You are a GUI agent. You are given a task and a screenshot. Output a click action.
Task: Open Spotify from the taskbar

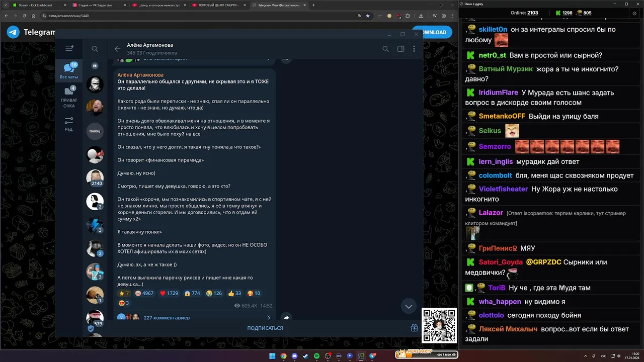coord(316,356)
